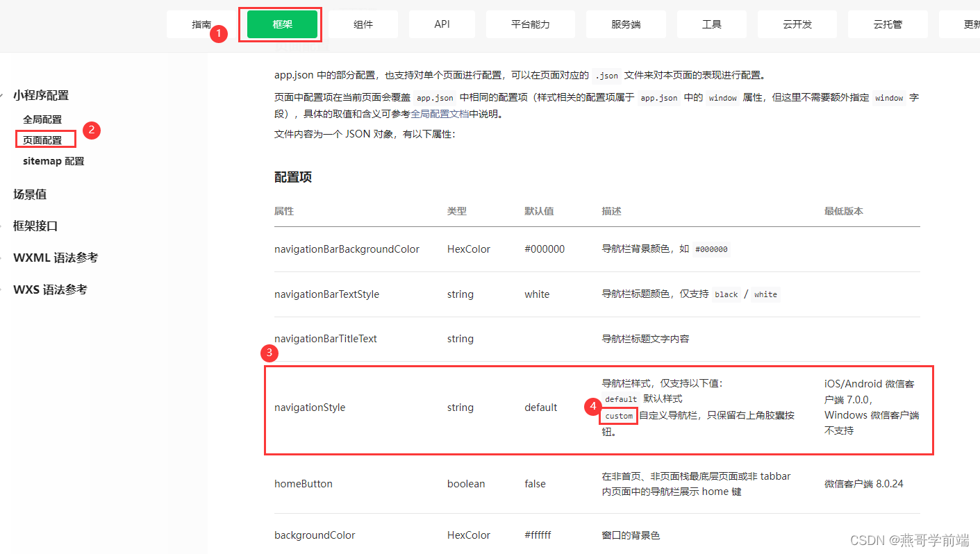Click the 描述 column header
The height and width of the screenshot is (554, 980).
click(x=611, y=211)
